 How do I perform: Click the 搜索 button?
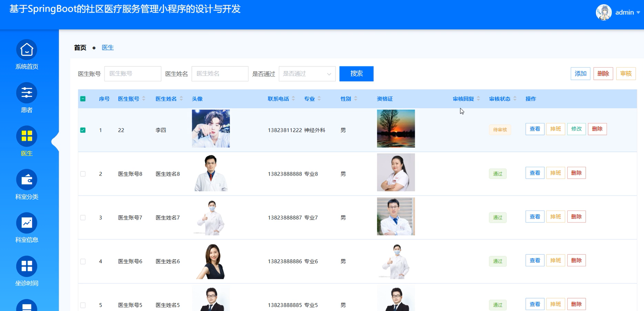(356, 74)
